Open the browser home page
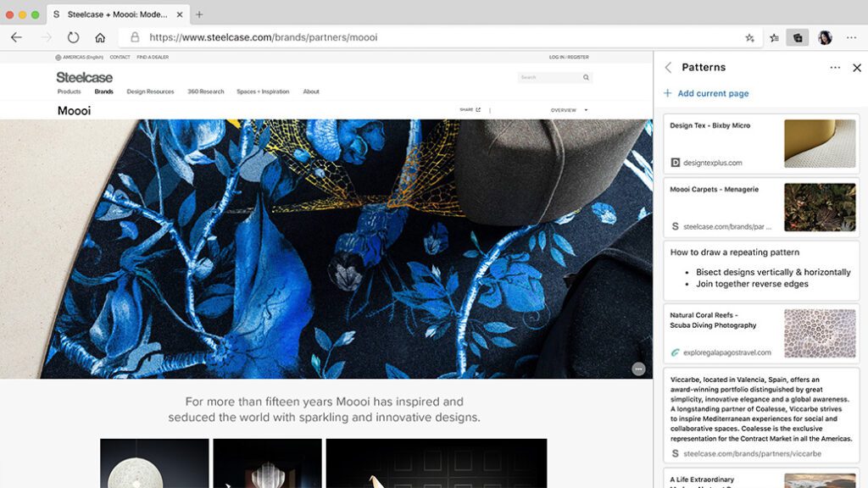 (100, 37)
